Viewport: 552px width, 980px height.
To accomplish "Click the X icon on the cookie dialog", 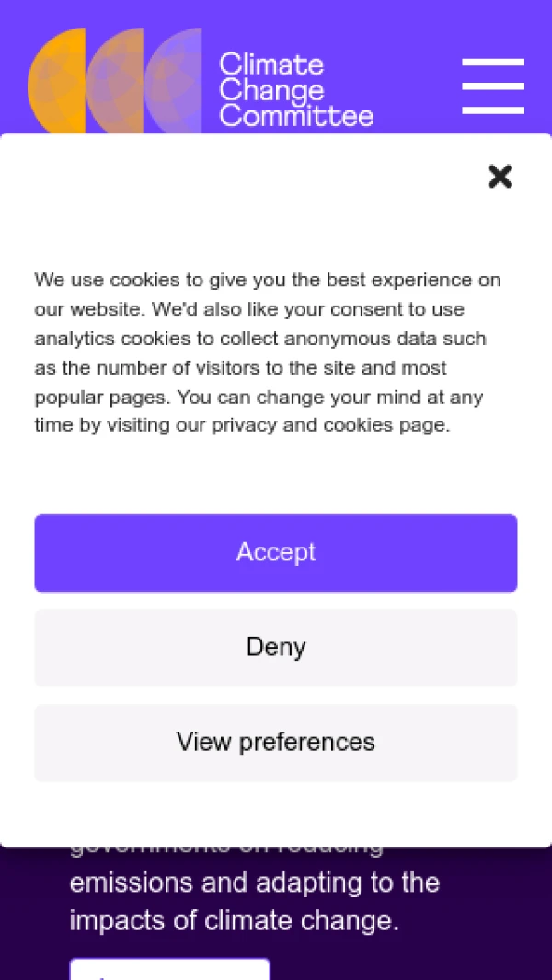I will point(500,176).
